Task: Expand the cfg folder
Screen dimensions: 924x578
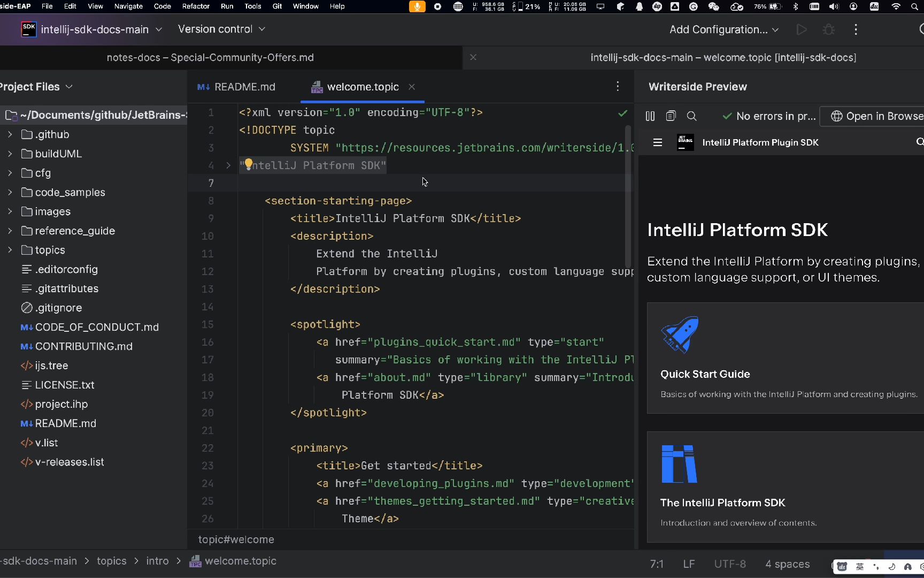Action: [10, 173]
